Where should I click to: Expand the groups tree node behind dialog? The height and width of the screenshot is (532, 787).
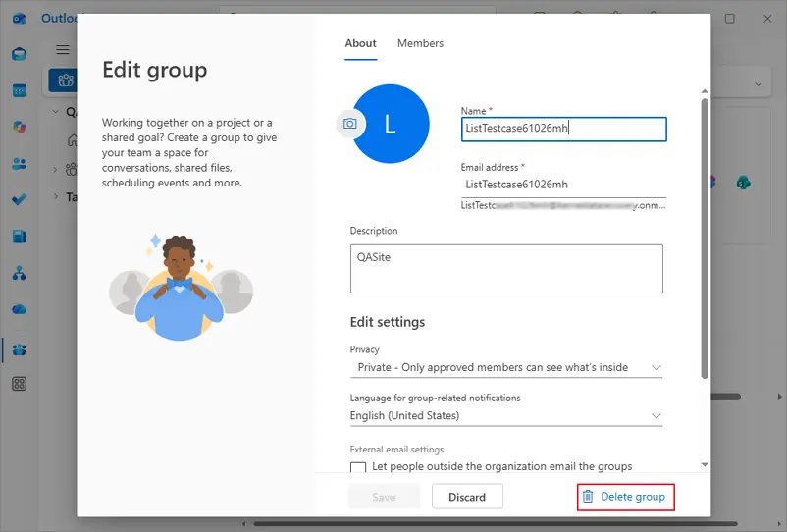56,170
